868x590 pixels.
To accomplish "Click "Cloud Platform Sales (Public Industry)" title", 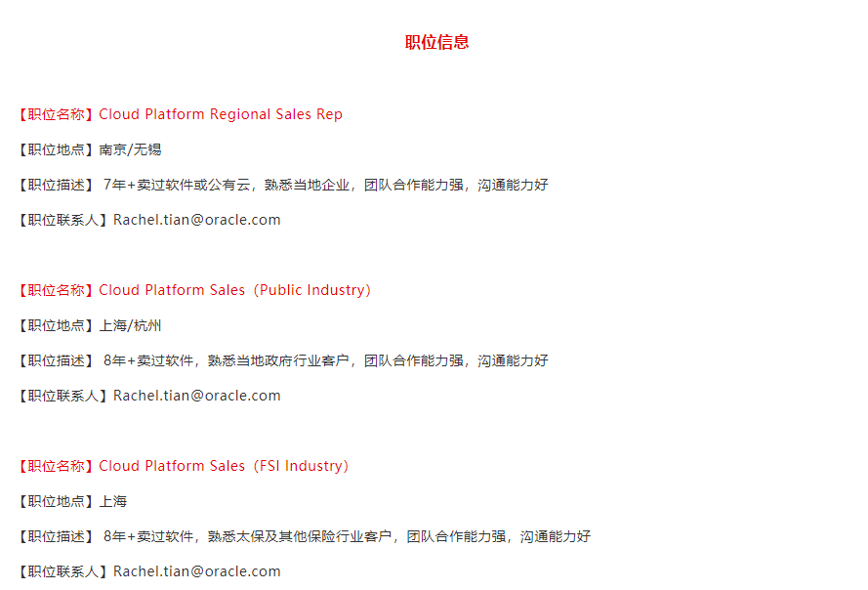I will [x=234, y=290].
